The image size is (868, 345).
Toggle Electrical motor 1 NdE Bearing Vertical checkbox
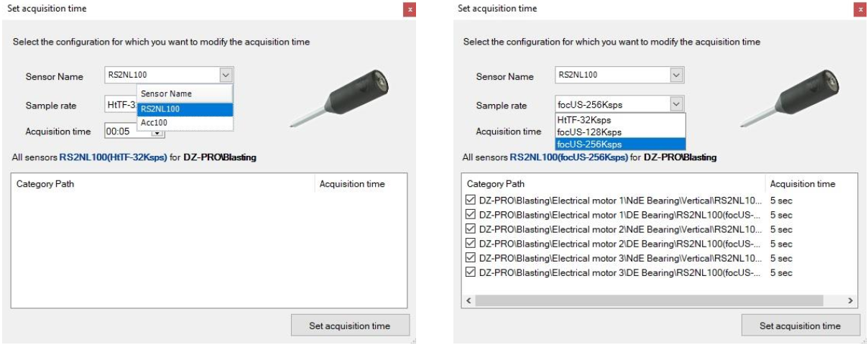(x=471, y=201)
